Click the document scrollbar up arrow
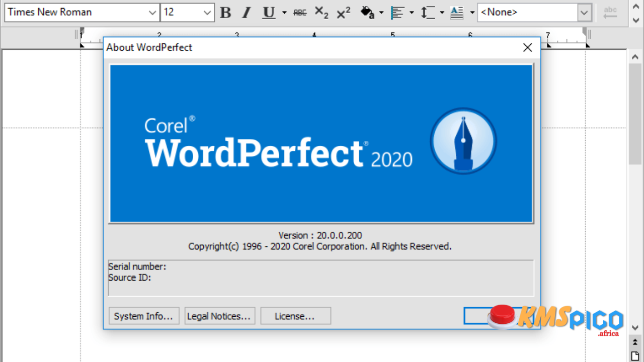 click(635, 56)
